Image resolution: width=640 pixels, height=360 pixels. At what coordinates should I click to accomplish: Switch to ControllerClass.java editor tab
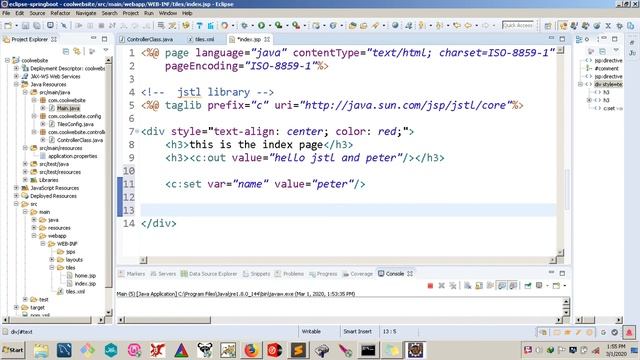click(x=147, y=39)
